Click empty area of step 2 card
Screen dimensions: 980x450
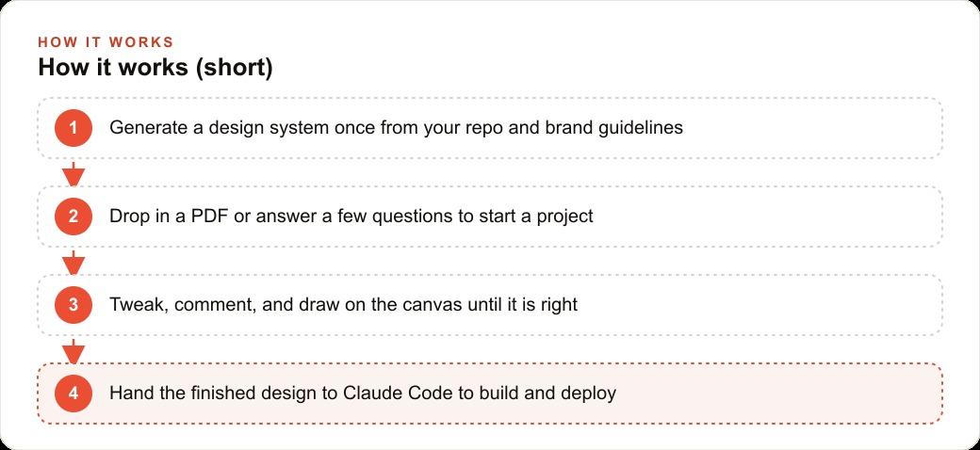(769, 217)
